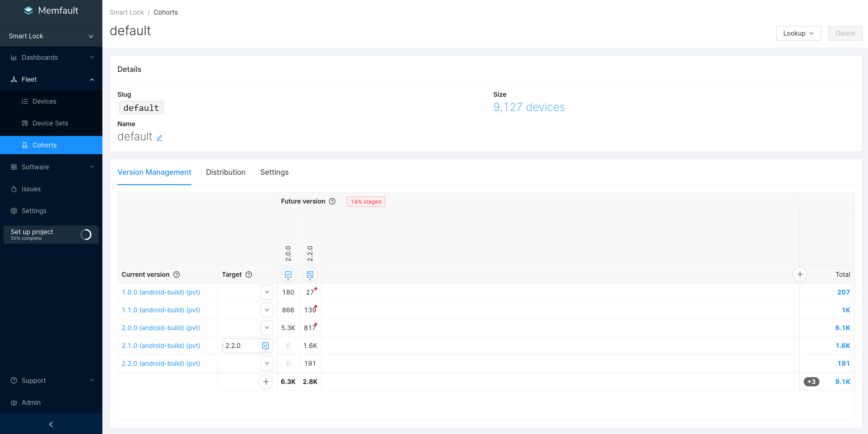Image resolution: width=868 pixels, height=434 pixels.
Task: Click the Current version help question mark
Action: coord(176,275)
